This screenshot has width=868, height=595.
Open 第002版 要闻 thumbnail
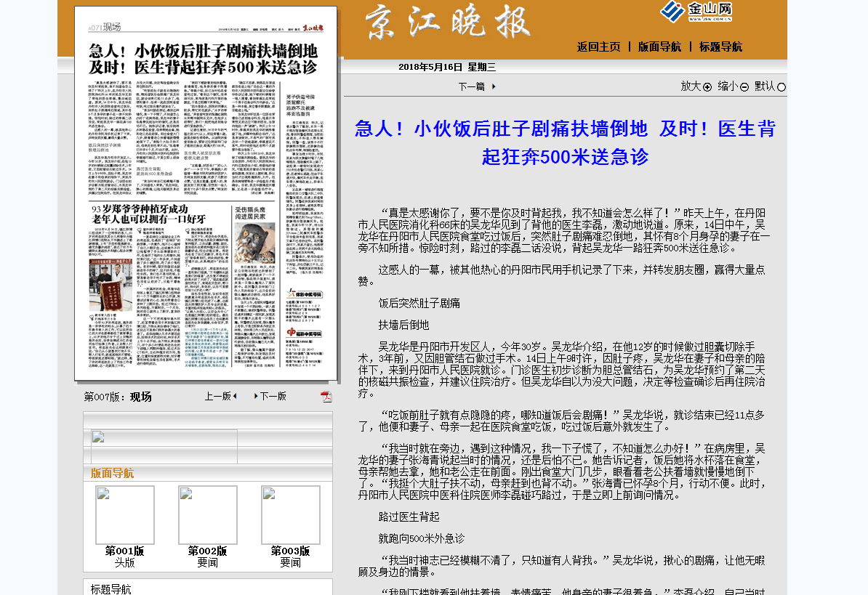(x=207, y=515)
